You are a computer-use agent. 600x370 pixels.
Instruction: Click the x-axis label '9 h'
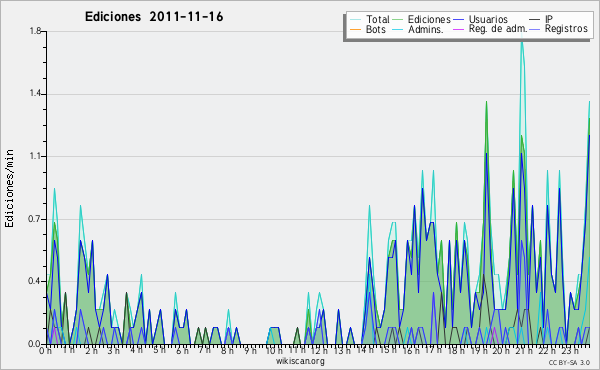[250, 351]
